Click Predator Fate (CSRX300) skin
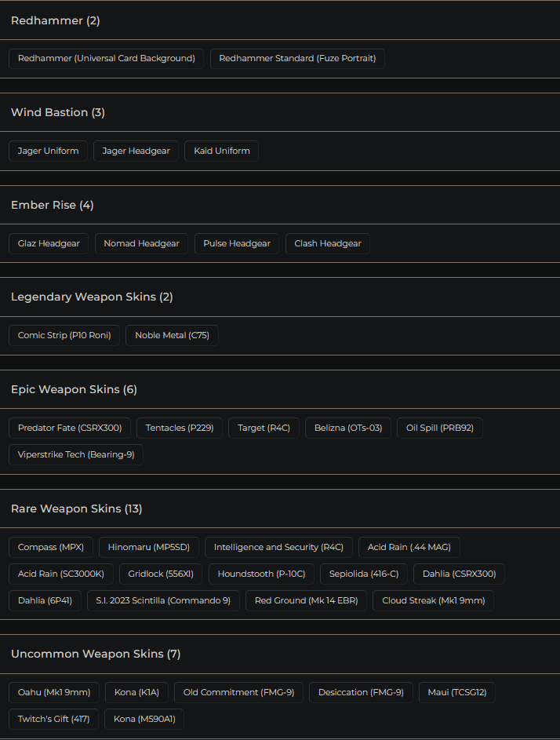Image resolution: width=560 pixels, height=740 pixels. tap(70, 428)
